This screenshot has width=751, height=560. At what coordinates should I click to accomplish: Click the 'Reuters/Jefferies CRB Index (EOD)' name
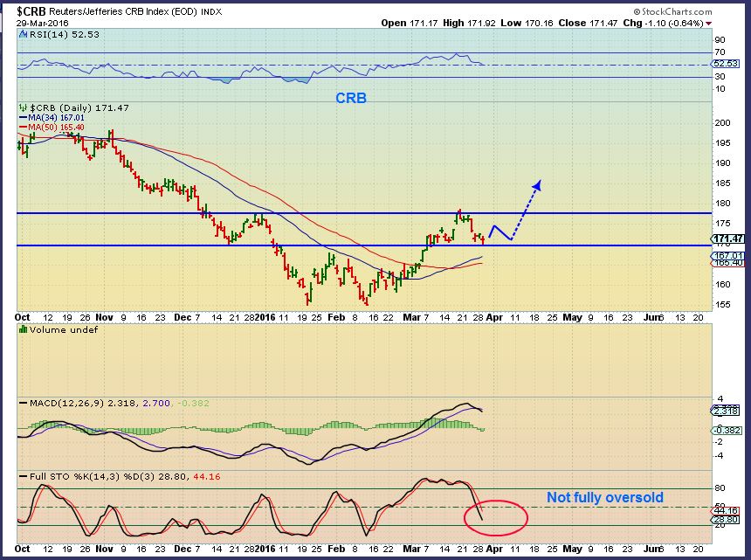(123, 12)
